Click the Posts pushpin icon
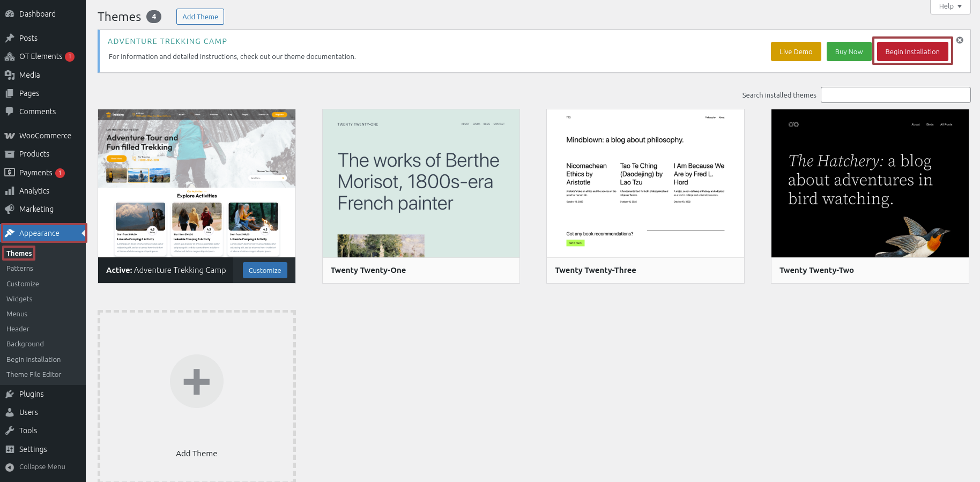Viewport: 980px width, 482px height. point(10,38)
